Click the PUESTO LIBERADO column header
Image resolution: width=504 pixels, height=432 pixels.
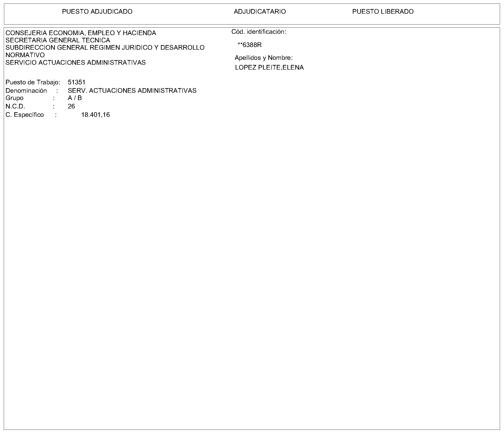(x=383, y=11)
